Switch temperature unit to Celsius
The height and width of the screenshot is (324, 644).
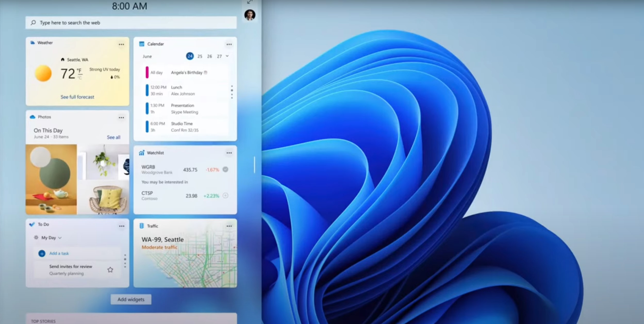point(80,78)
